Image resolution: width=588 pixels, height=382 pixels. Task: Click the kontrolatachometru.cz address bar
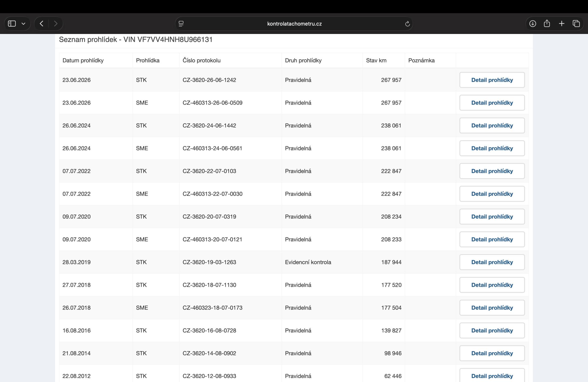click(294, 24)
